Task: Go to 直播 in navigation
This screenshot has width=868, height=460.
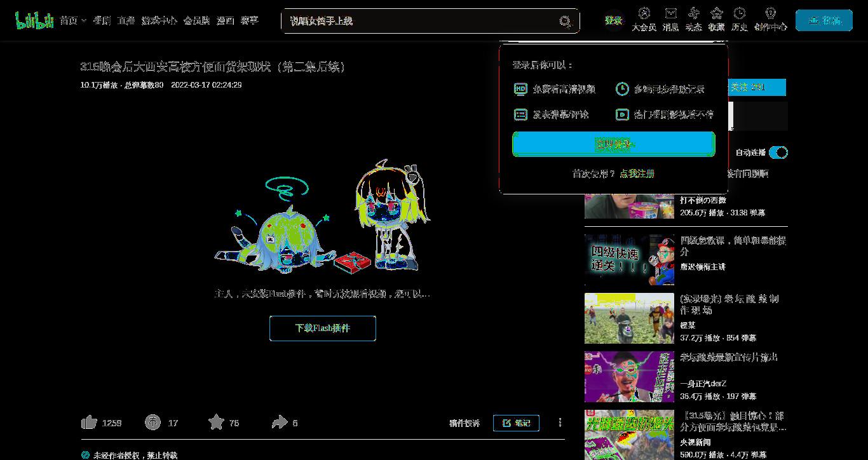Action: click(126, 20)
